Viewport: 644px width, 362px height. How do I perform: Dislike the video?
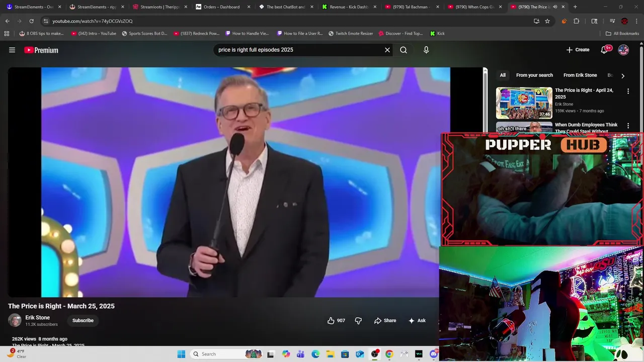click(358, 320)
